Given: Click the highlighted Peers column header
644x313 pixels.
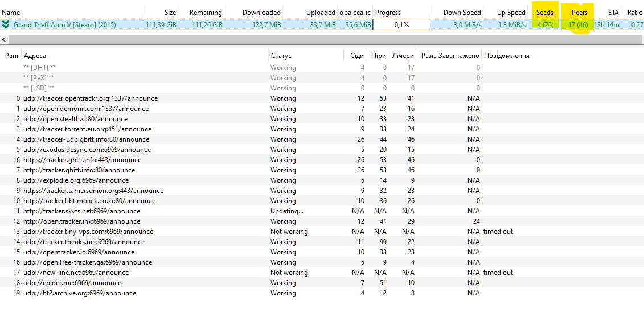Looking at the screenshot, I should [x=579, y=12].
